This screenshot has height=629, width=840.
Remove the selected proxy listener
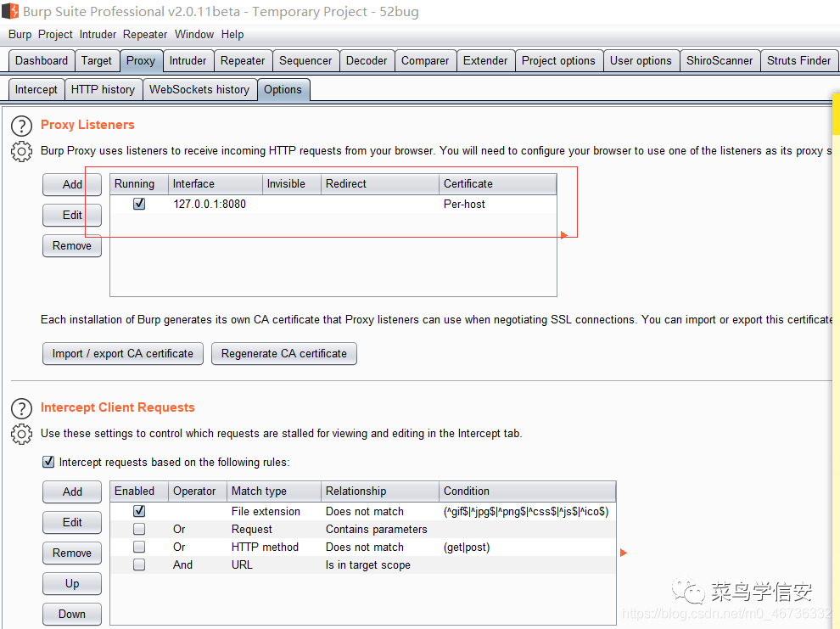tap(72, 246)
